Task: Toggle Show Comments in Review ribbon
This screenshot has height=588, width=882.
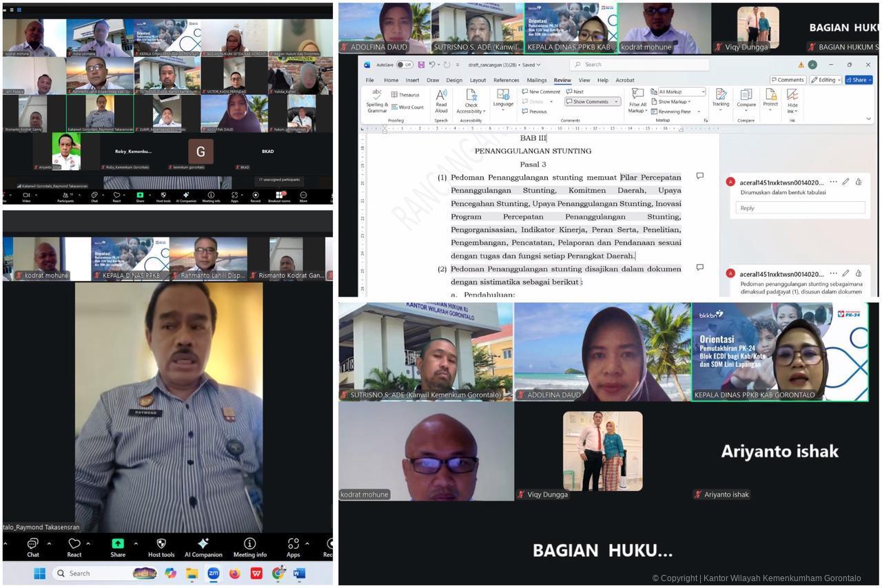Action: [x=592, y=102]
